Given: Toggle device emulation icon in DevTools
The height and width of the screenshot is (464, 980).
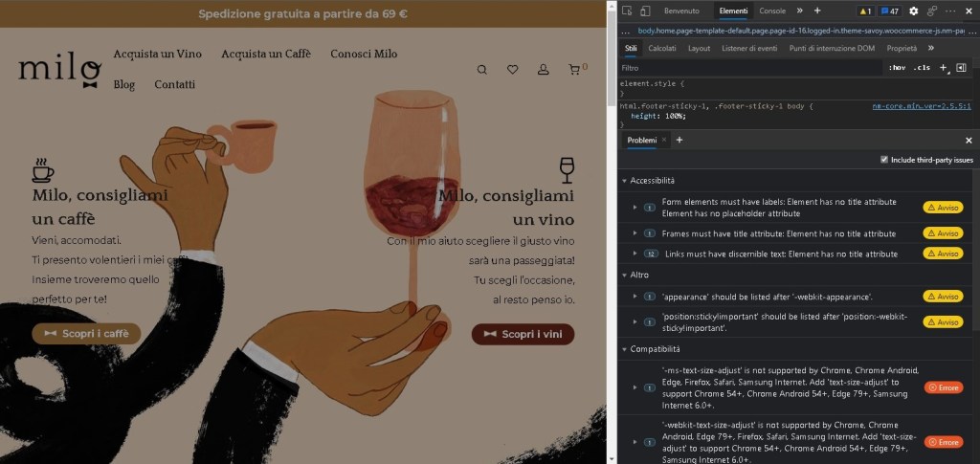Looking at the screenshot, I should click(645, 11).
